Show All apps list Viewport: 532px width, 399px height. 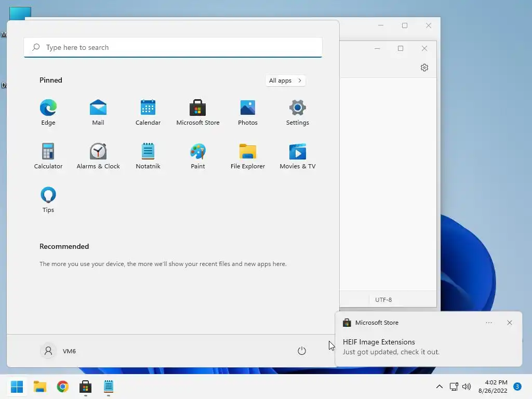tap(285, 81)
